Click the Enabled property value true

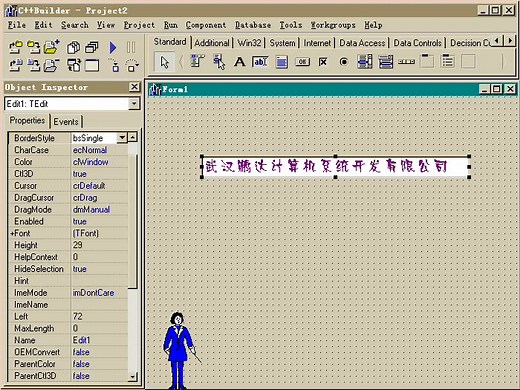coord(99,221)
